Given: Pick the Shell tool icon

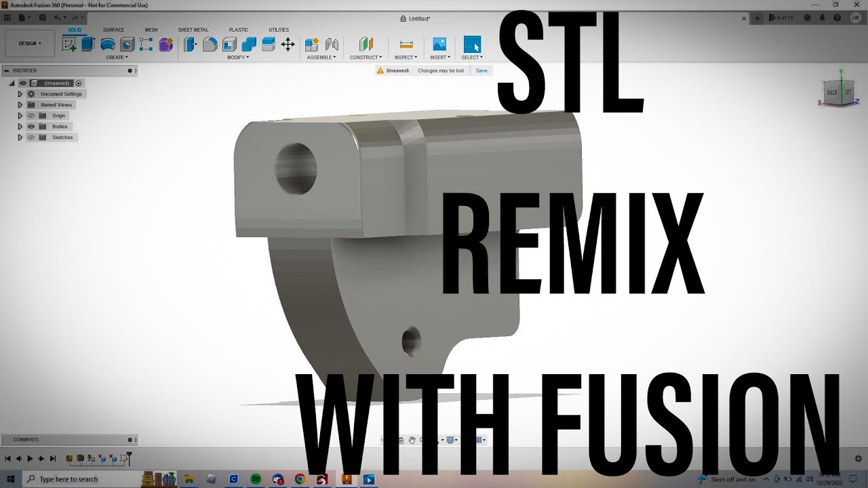Looking at the screenshot, I should click(230, 45).
